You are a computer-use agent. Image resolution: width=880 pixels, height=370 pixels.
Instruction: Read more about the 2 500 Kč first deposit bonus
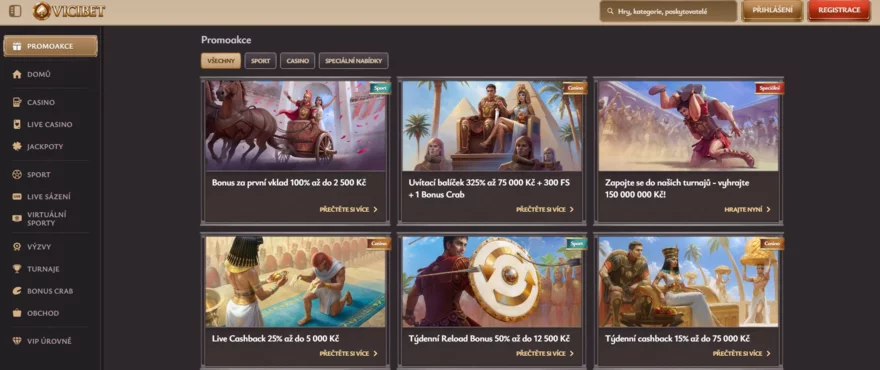pyautogui.click(x=349, y=209)
